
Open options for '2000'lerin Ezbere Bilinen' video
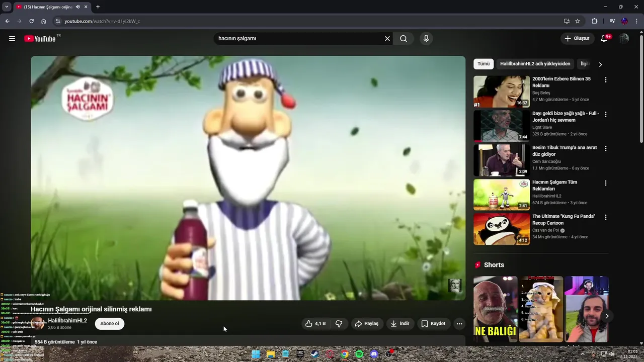[605, 80]
